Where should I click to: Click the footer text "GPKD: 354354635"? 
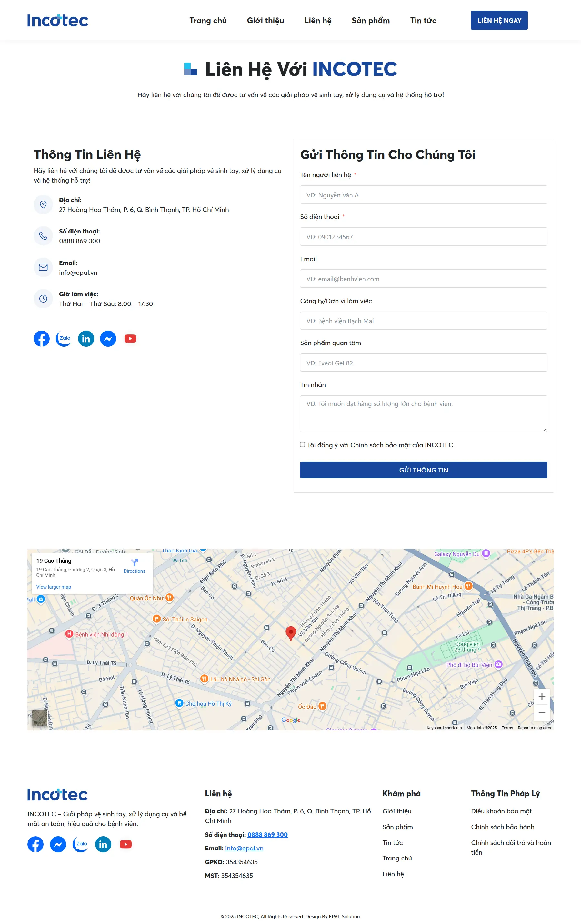[x=231, y=862]
